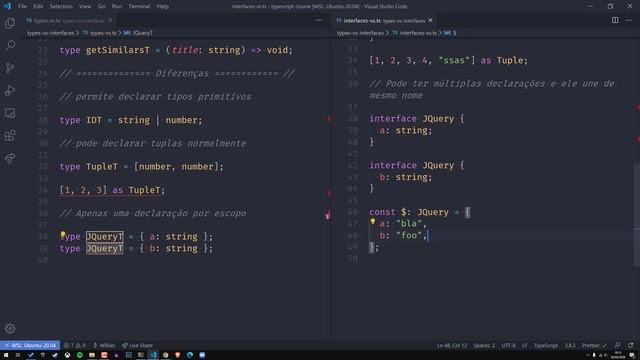Click the lightbulb beside a: "bla" line

(x=373, y=222)
